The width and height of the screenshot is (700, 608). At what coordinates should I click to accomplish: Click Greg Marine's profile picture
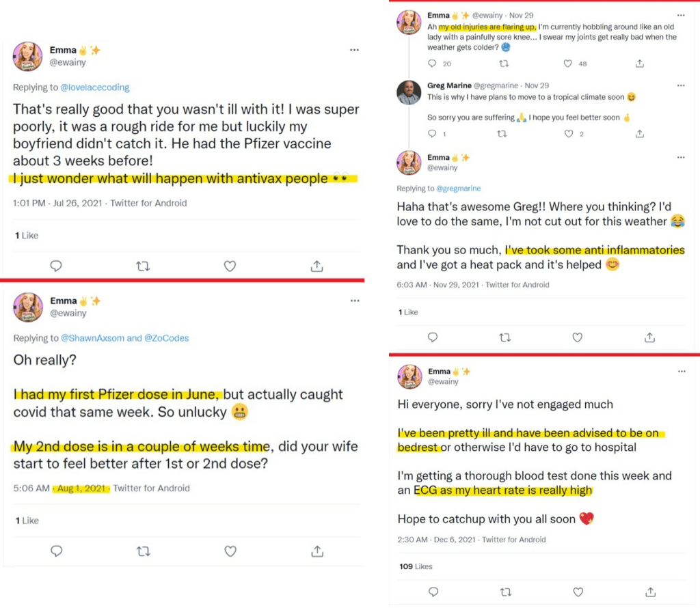[409, 92]
